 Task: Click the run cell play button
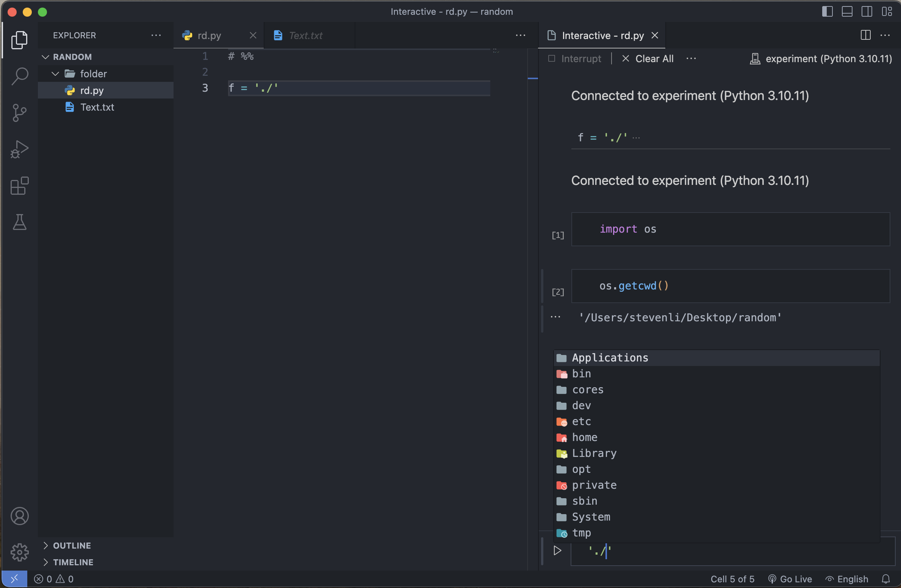pyautogui.click(x=557, y=550)
